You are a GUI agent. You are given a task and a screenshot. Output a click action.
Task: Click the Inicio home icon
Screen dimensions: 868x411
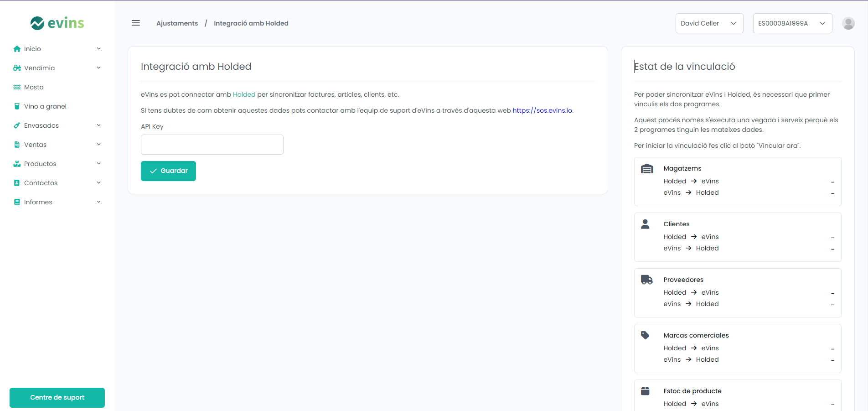[x=17, y=49]
